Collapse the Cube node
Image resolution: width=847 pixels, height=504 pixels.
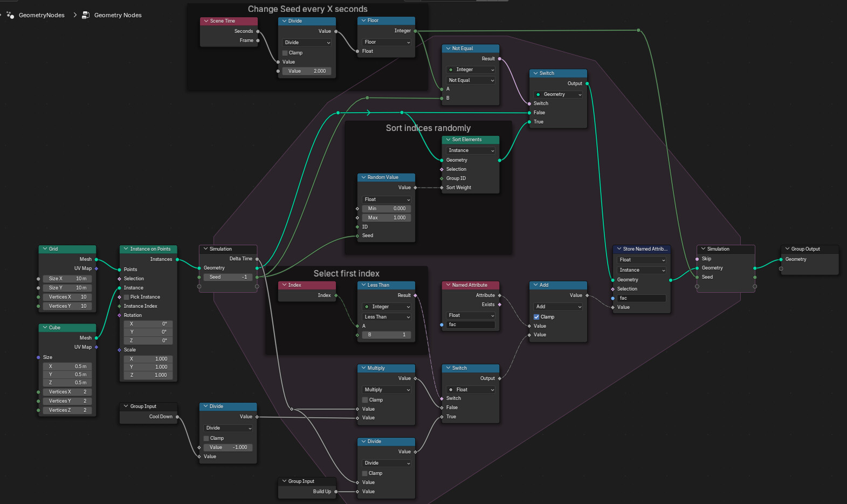pos(45,328)
